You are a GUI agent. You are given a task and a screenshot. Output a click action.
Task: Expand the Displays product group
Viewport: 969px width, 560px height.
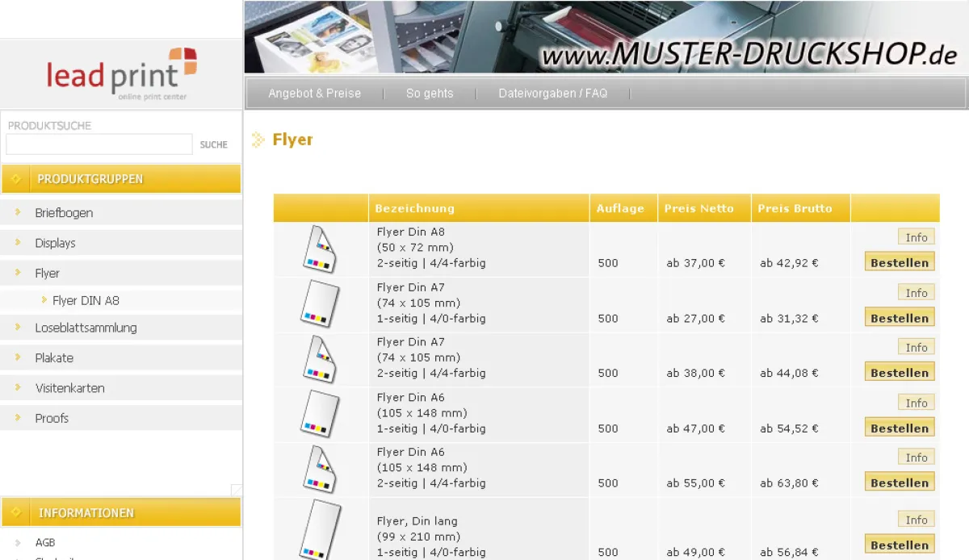tap(55, 243)
